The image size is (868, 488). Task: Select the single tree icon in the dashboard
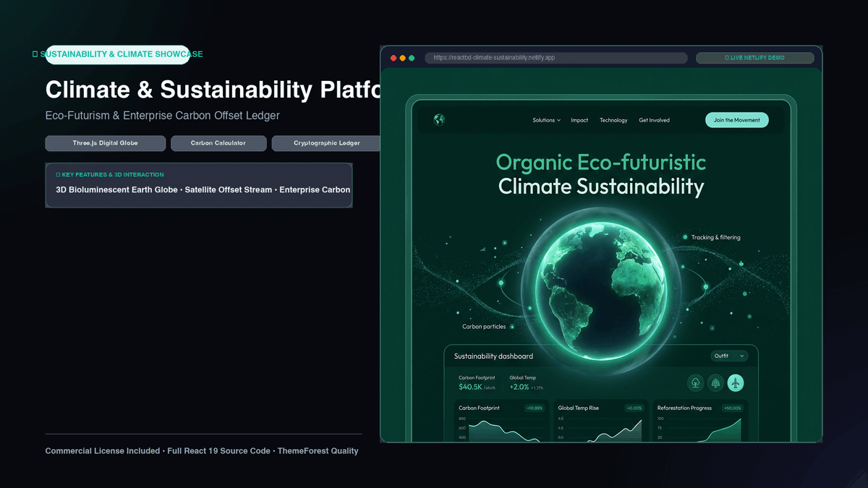point(695,383)
